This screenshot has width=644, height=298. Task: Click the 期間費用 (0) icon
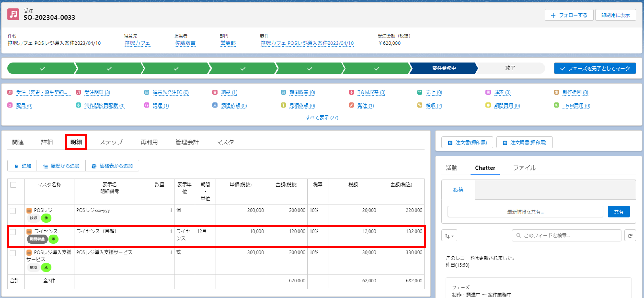click(x=488, y=105)
